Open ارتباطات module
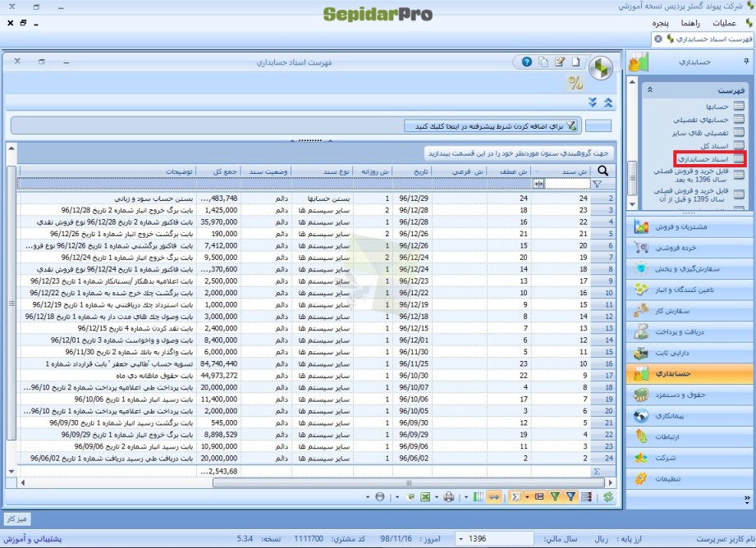Image resolution: width=756 pixels, height=548 pixels. [690, 436]
